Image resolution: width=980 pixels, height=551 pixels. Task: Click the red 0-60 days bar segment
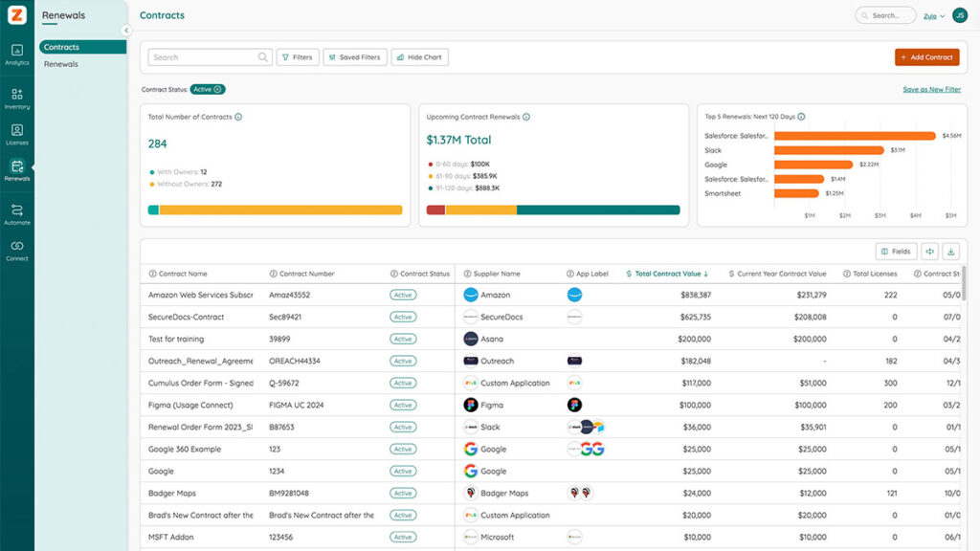(x=435, y=209)
